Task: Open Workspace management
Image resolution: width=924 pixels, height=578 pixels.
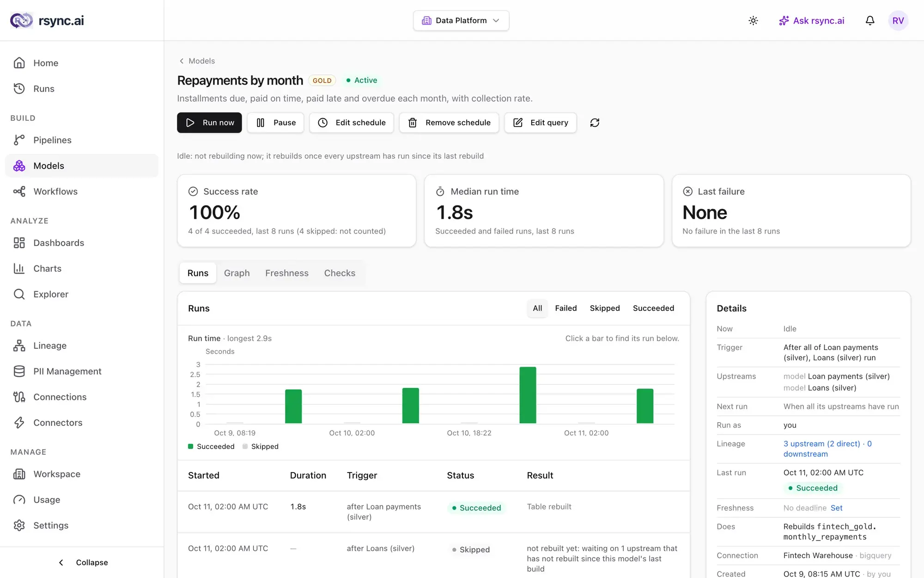Action: click(x=82, y=474)
